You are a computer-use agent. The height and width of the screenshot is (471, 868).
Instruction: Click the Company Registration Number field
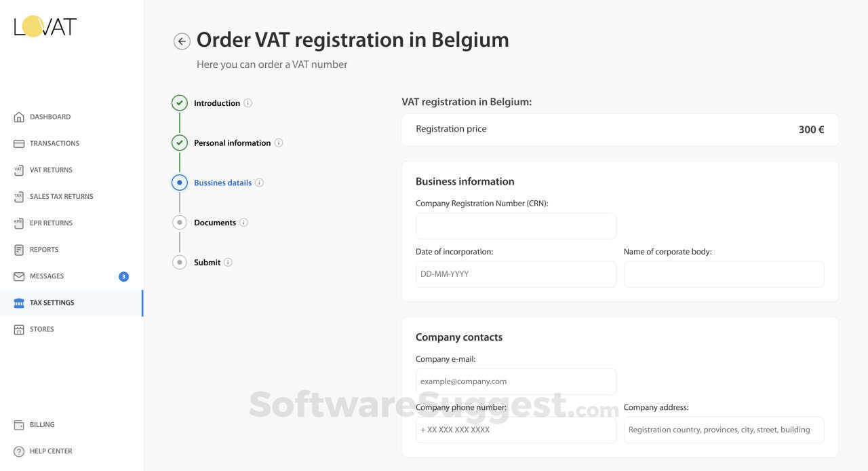pyautogui.click(x=515, y=226)
